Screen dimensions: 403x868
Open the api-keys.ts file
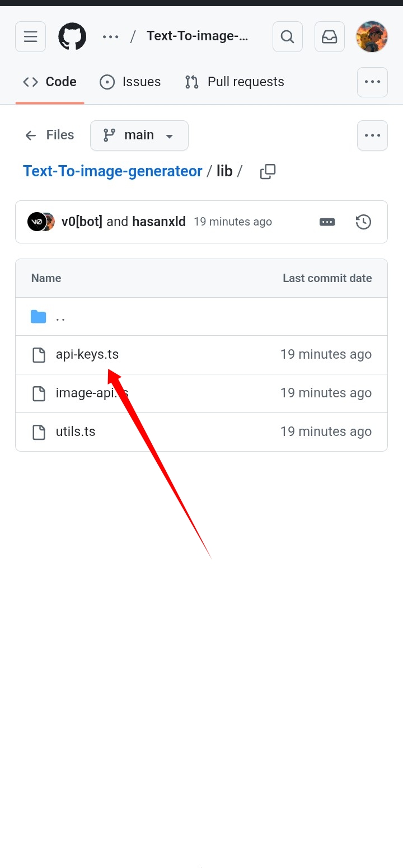click(x=87, y=354)
